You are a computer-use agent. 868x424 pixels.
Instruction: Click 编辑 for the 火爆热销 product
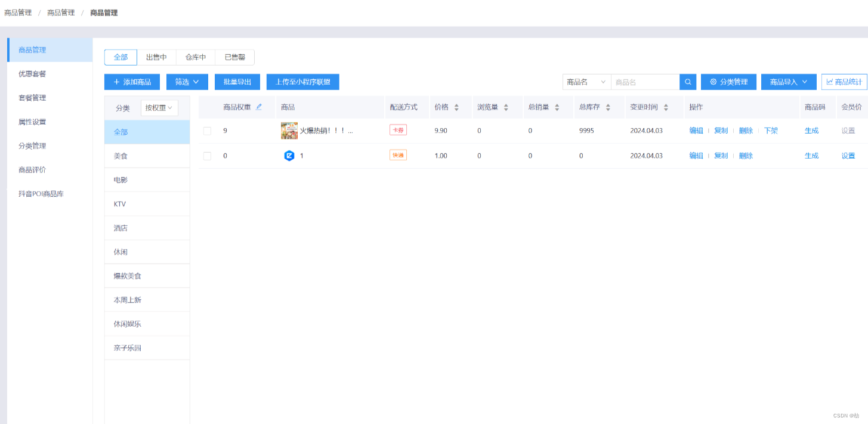696,131
